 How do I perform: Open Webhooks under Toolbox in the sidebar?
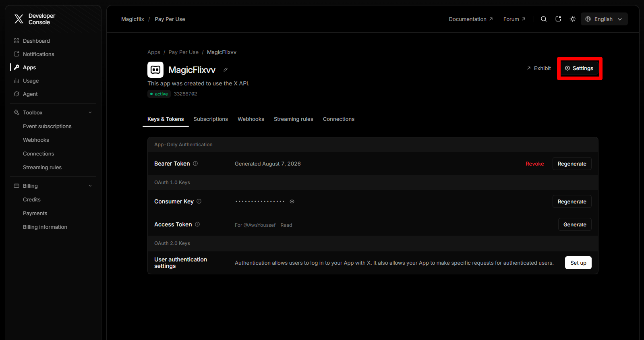click(36, 140)
